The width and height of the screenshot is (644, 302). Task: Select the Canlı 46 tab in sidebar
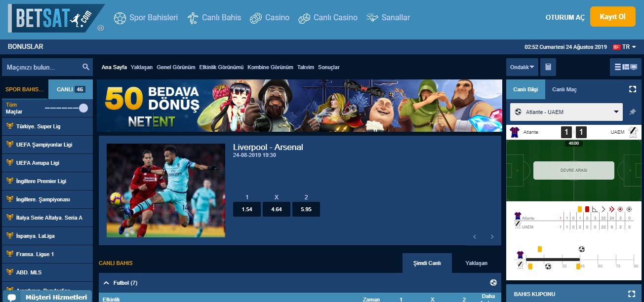click(71, 89)
